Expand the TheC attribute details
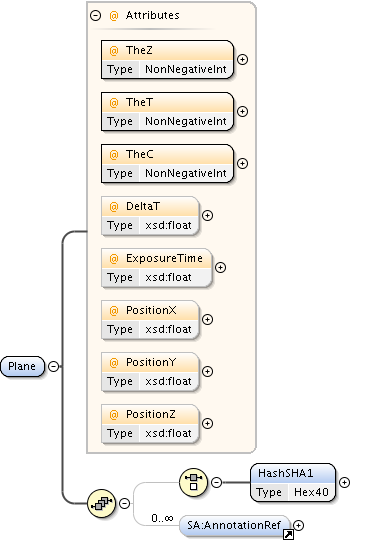The width and height of the screenshot is (368, 541). 242,163
